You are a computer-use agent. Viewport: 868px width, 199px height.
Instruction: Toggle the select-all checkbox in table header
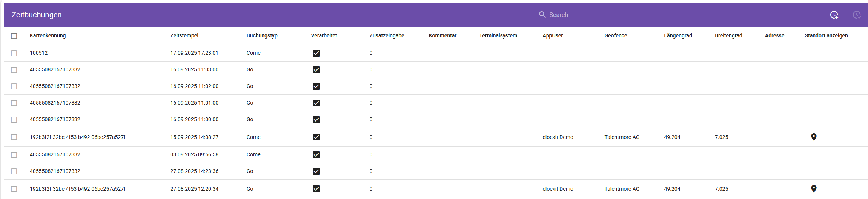coord(14,36)
